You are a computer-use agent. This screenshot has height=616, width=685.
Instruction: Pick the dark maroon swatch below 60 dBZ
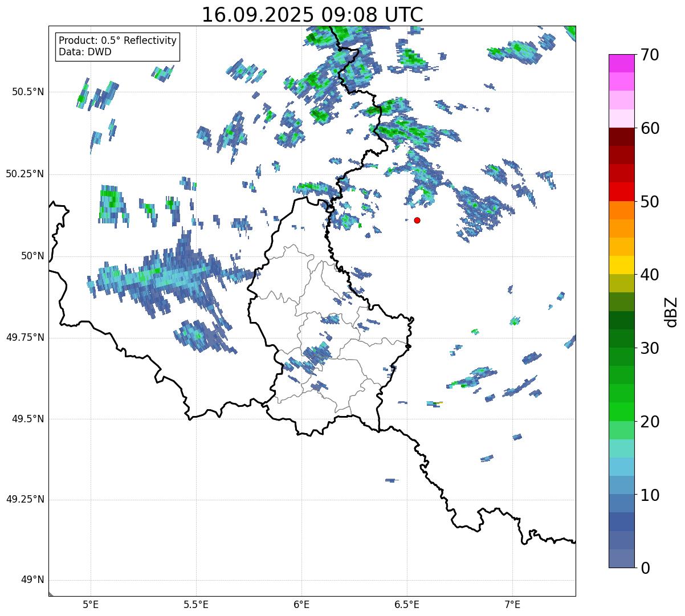[x=621, y=137]
